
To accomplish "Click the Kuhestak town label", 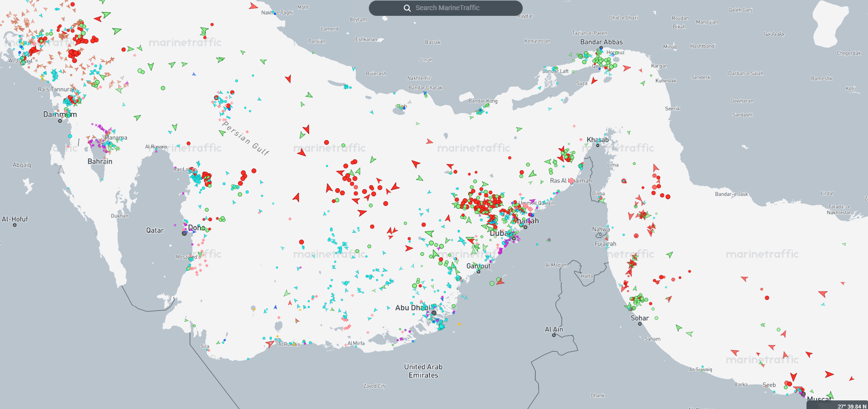I will coord(666,81).
